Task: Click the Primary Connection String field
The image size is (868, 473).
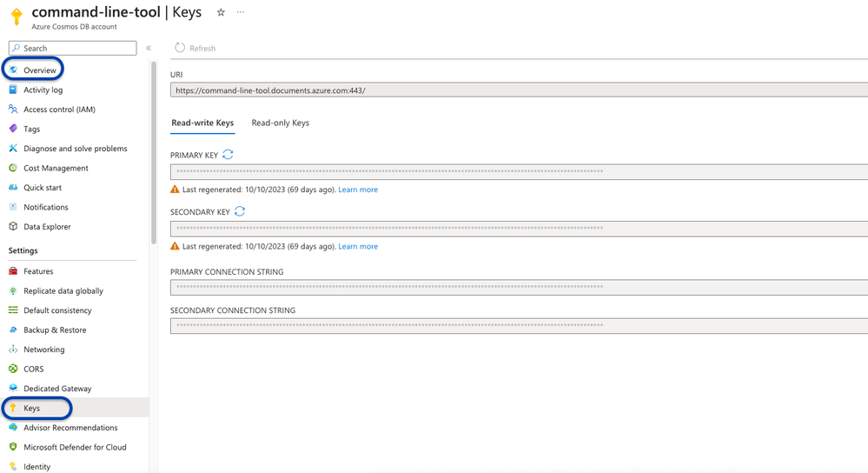Action: 520,287
